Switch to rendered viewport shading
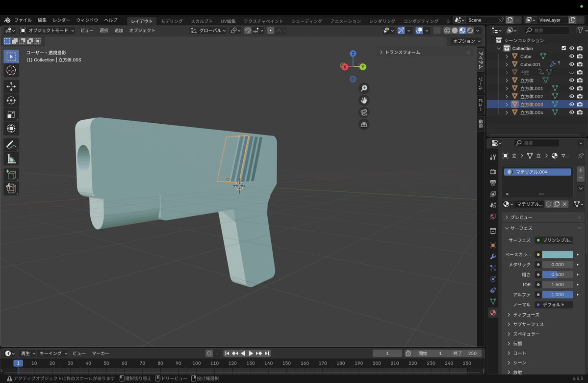The height and width of the screenshot is (383, 588). 470,30
